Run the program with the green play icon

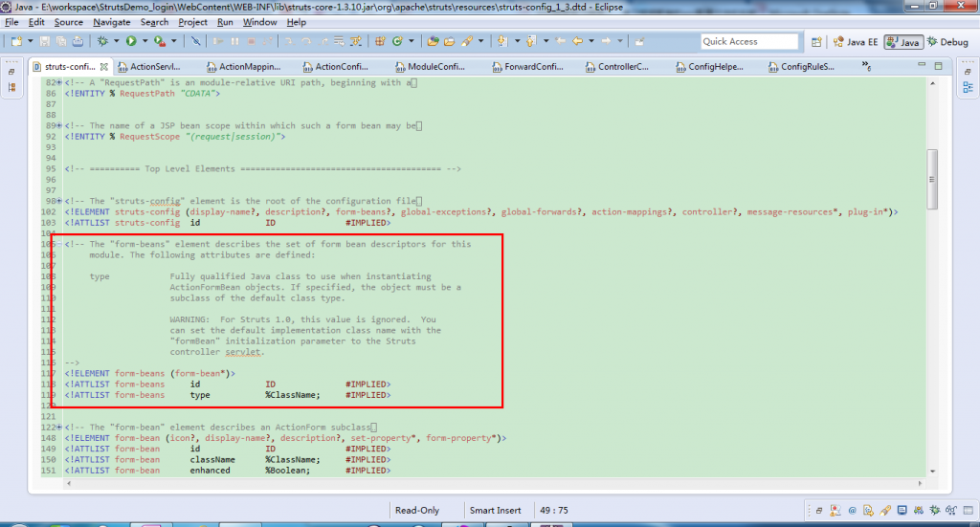tap(131, 41)
